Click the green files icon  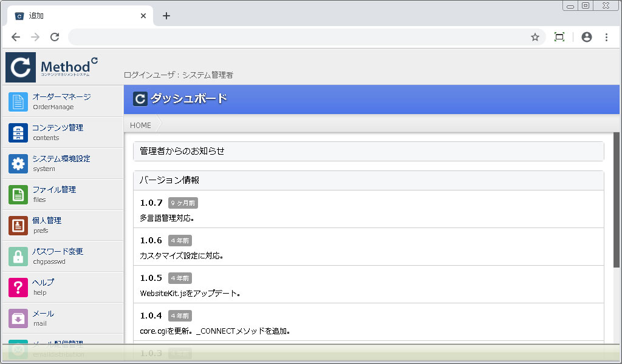(x=18, y=194)
